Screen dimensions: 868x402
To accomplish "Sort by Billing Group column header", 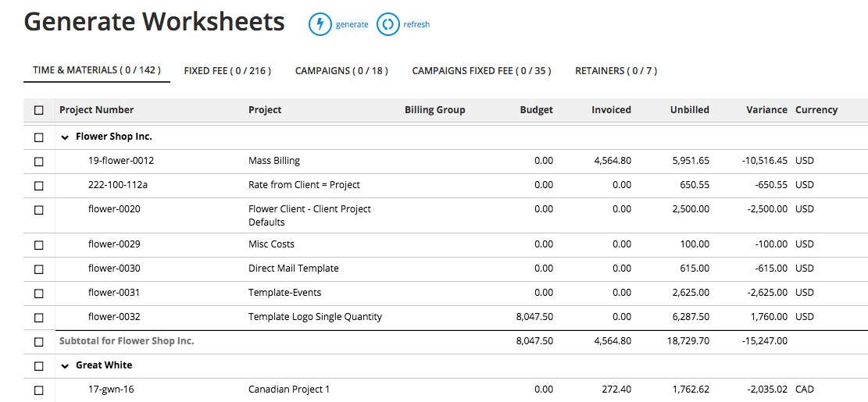I will pyautogui.click(x=435, y=109).
